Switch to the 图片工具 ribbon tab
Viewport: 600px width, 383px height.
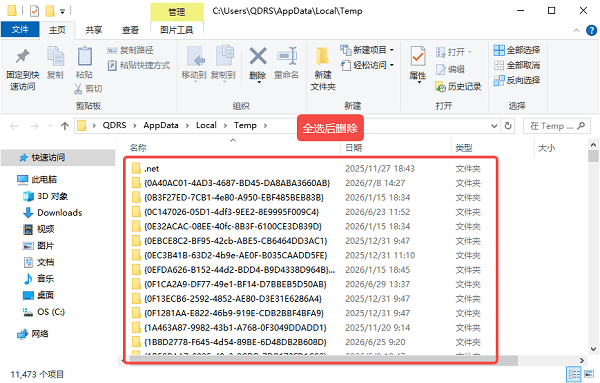(x=176, y=30)
